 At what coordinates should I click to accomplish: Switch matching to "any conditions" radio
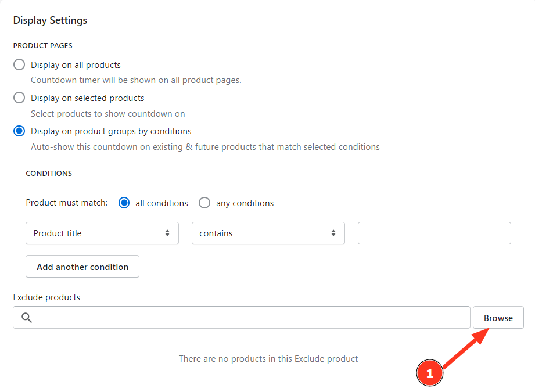point(204,203)
